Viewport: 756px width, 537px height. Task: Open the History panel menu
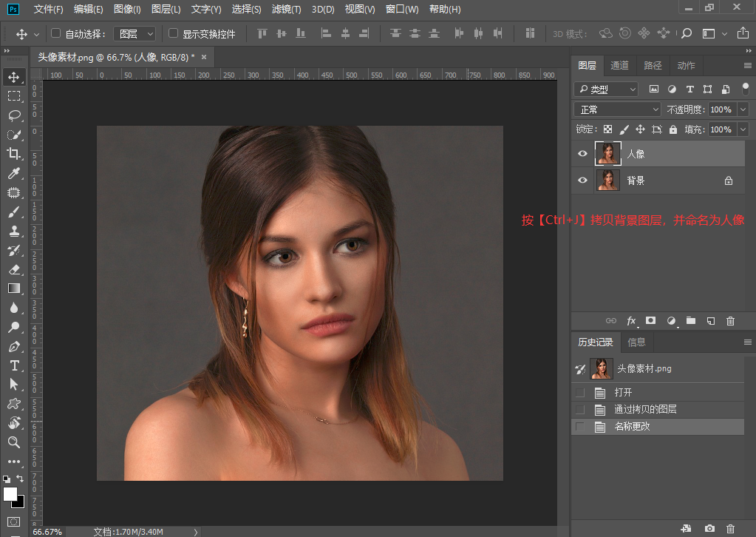pyautogui.click(x=747, y=342)
